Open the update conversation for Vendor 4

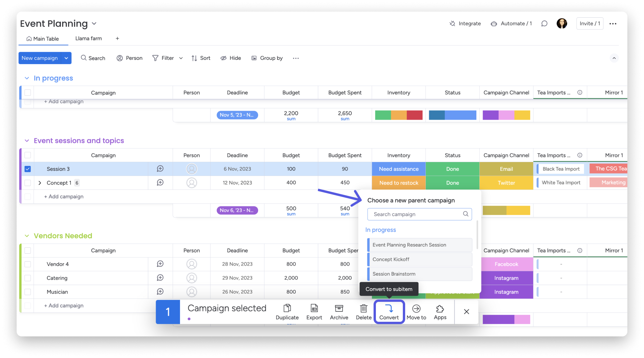point(160,264)
